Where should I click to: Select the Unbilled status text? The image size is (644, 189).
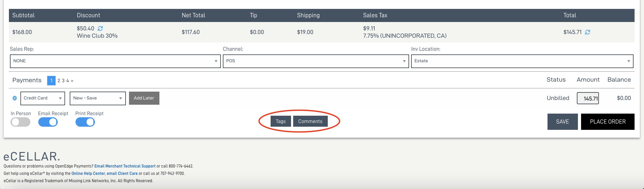tap(558, 98)
